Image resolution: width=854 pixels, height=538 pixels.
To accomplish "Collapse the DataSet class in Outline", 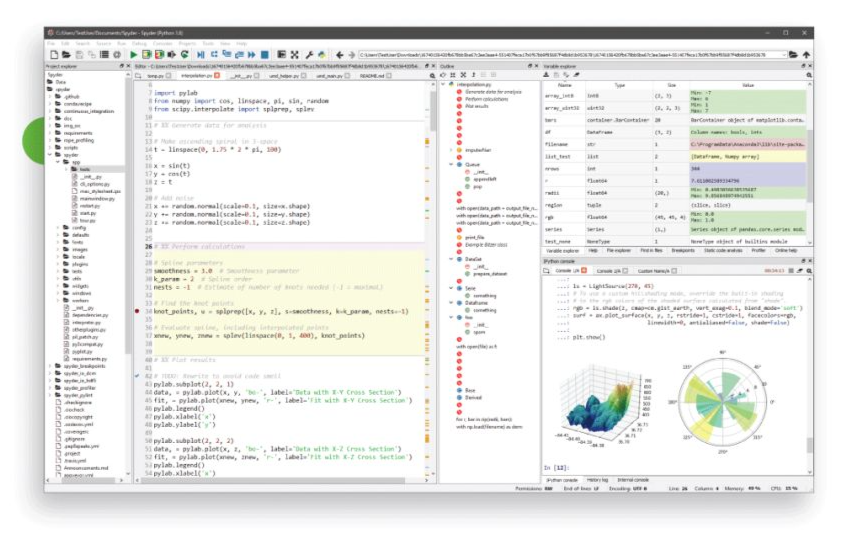I will tap(451, 259).
